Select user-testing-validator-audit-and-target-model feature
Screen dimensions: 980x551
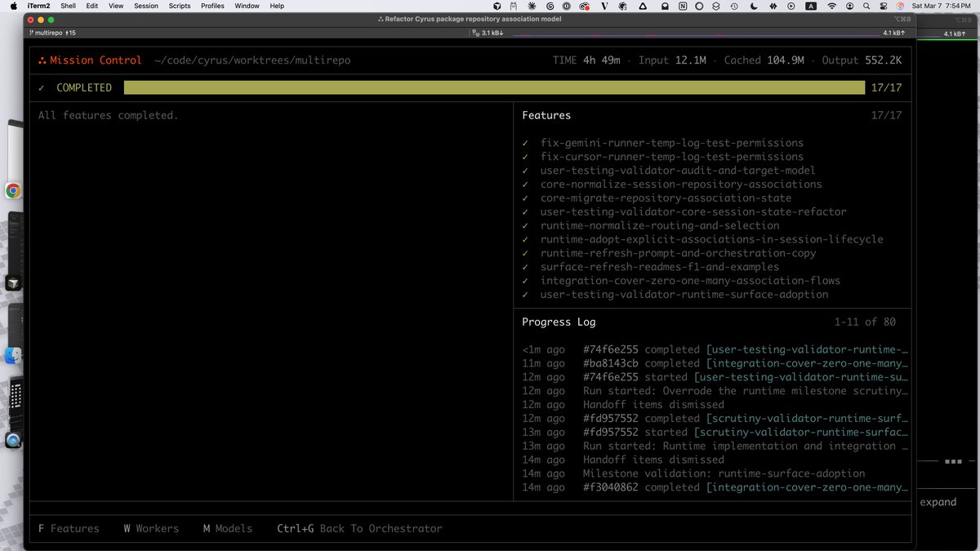click(678, 171)
